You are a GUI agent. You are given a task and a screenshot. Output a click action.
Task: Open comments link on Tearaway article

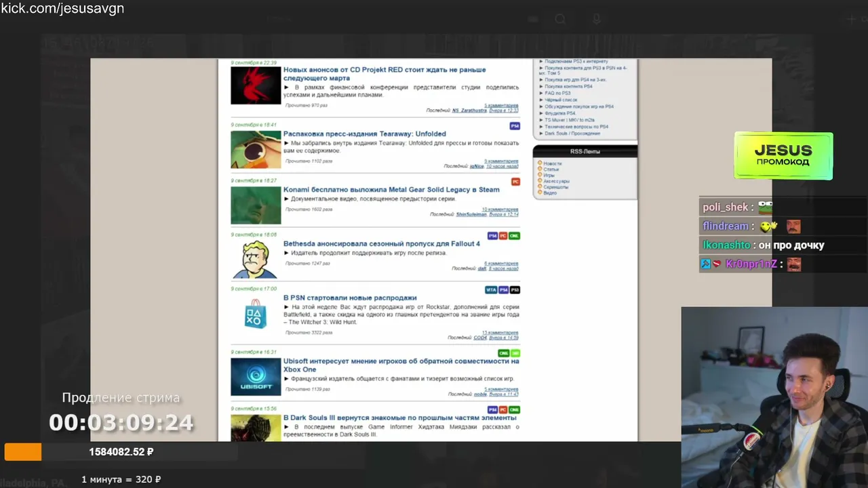coord(501,161)
